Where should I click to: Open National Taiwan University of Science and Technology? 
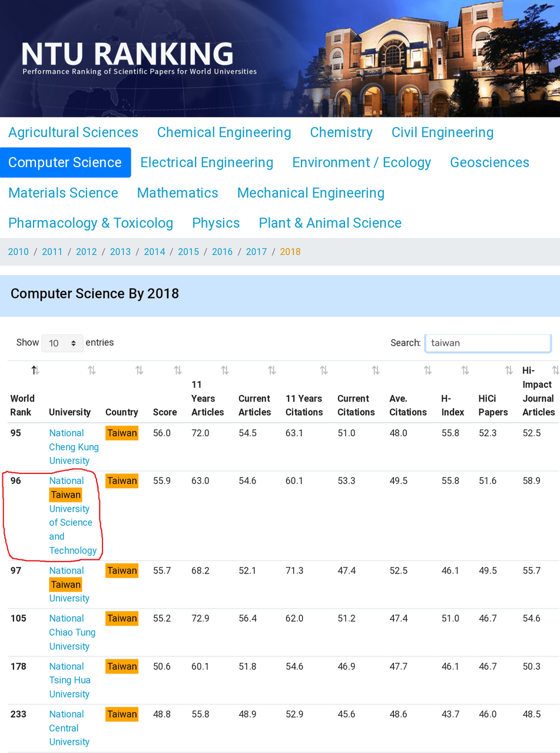click(72, 516)
